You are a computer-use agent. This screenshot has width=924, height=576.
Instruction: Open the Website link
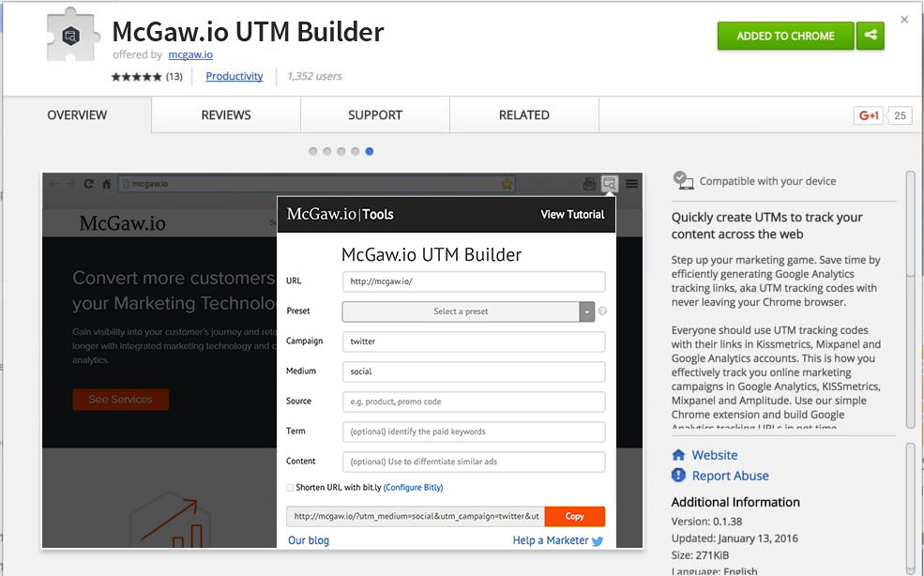tap(715, 455)
